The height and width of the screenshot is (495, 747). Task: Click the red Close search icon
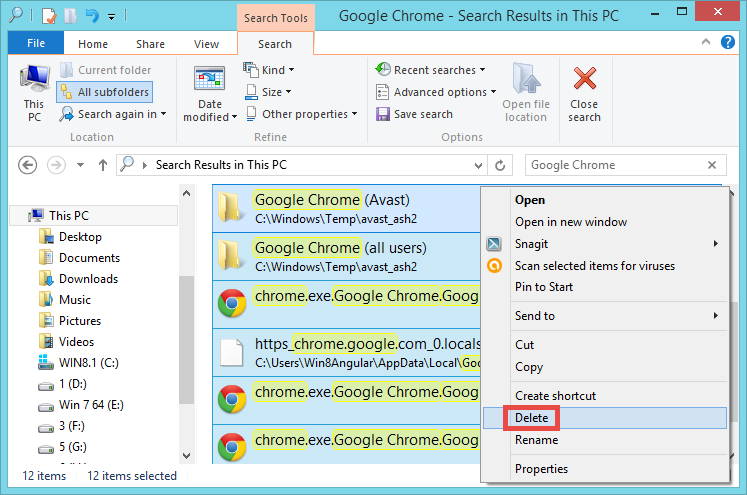tap(585, 79)
